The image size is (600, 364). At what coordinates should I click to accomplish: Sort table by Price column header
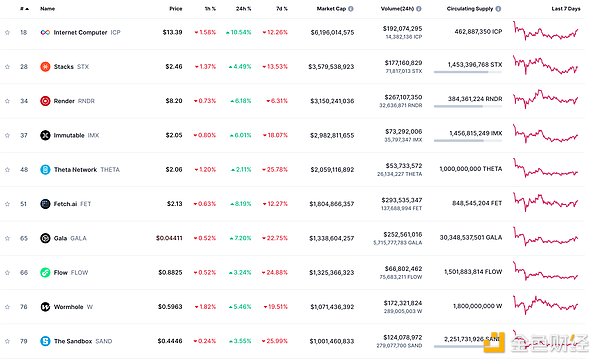point(176,8)
